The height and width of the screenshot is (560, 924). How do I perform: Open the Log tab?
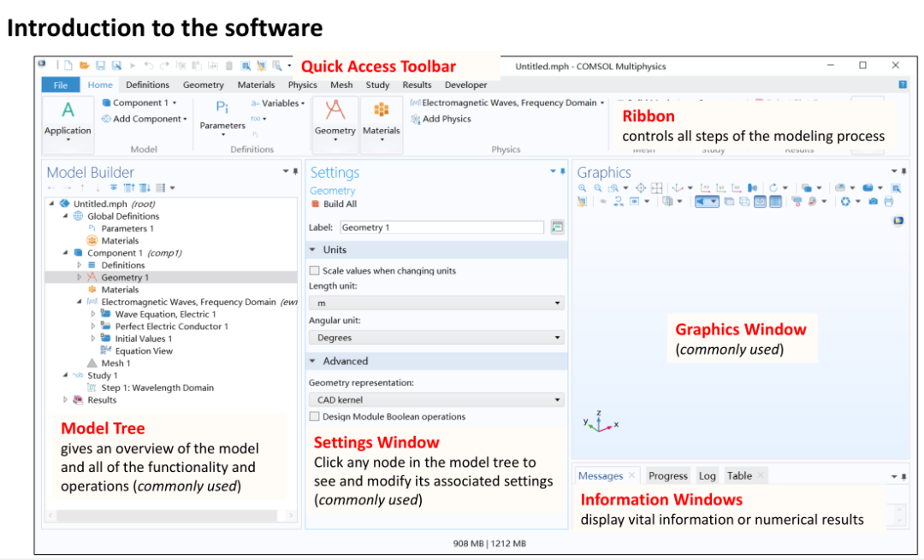click(708, 476)
